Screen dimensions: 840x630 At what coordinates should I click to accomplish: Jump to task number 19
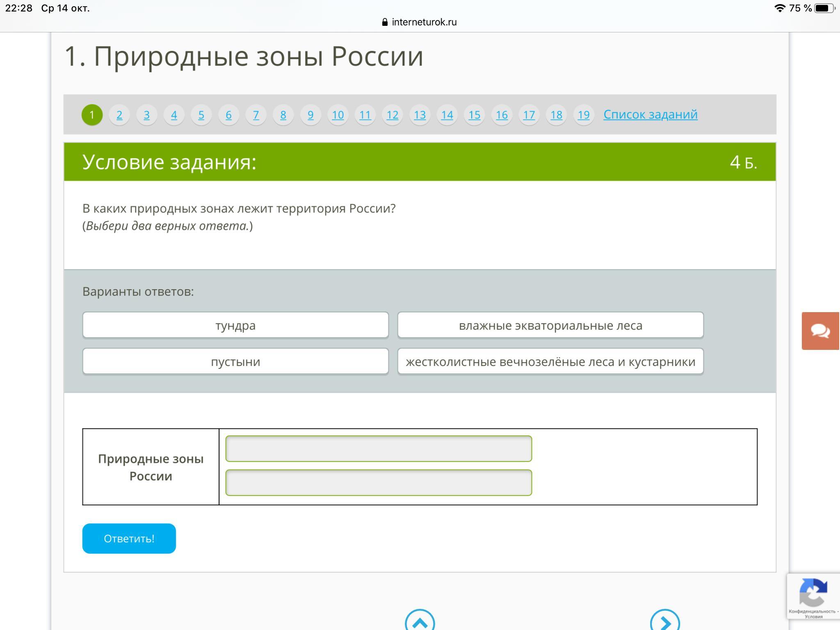click(583, 115)
